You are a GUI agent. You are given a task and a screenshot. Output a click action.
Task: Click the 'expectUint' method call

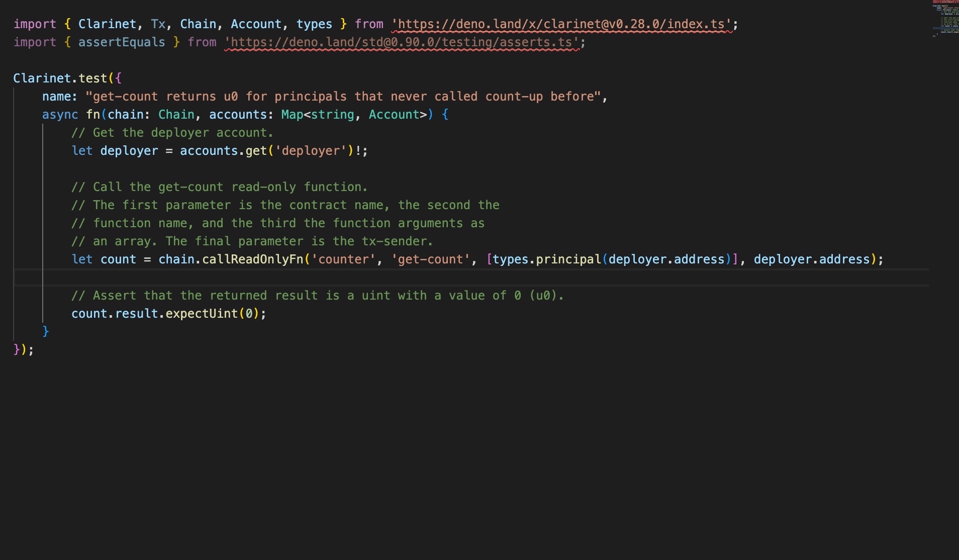point(202,314)
